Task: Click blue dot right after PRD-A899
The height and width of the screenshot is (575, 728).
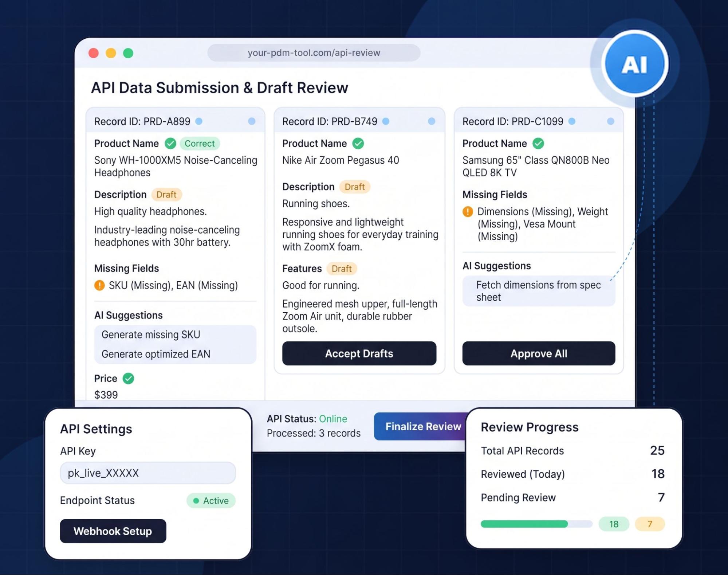Action: (199, 121)
